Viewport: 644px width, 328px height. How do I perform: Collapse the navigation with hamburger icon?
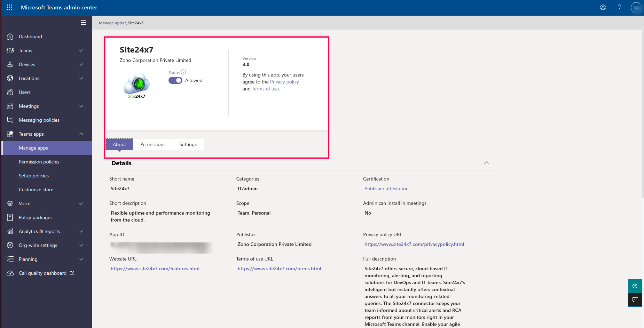[84, 23]
